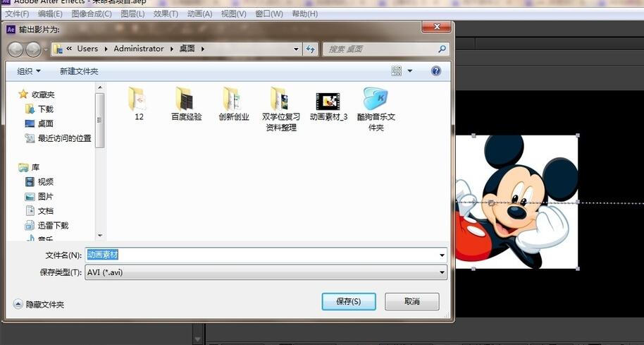Open the 图层(L) menu
Viewport: 644px width, 345px height.
tap(132, 13)
